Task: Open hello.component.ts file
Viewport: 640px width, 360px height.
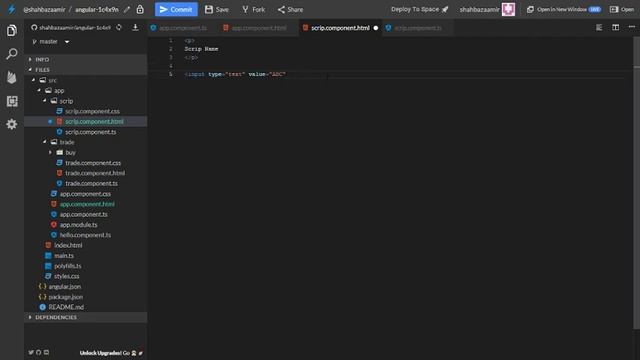Action: 85,235
